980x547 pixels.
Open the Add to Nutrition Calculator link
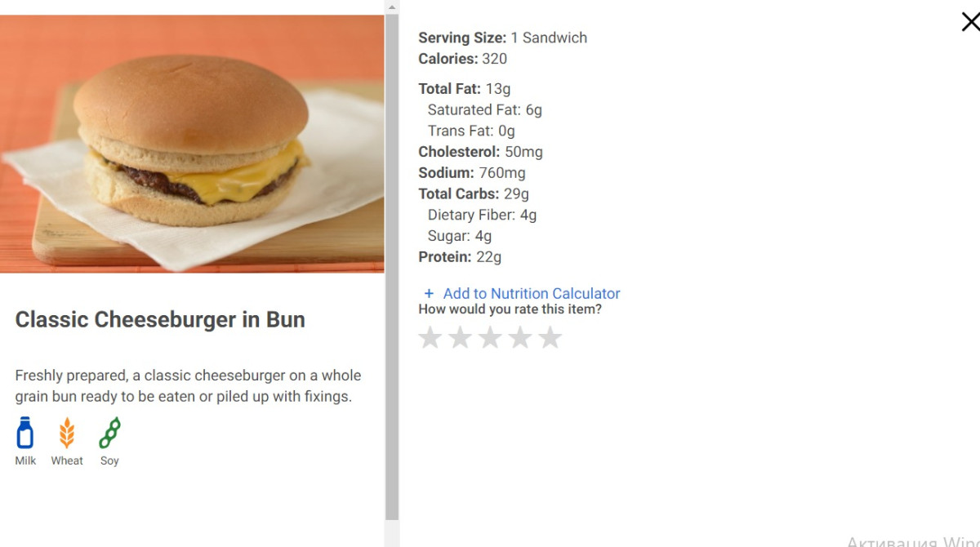pos(532,294)
